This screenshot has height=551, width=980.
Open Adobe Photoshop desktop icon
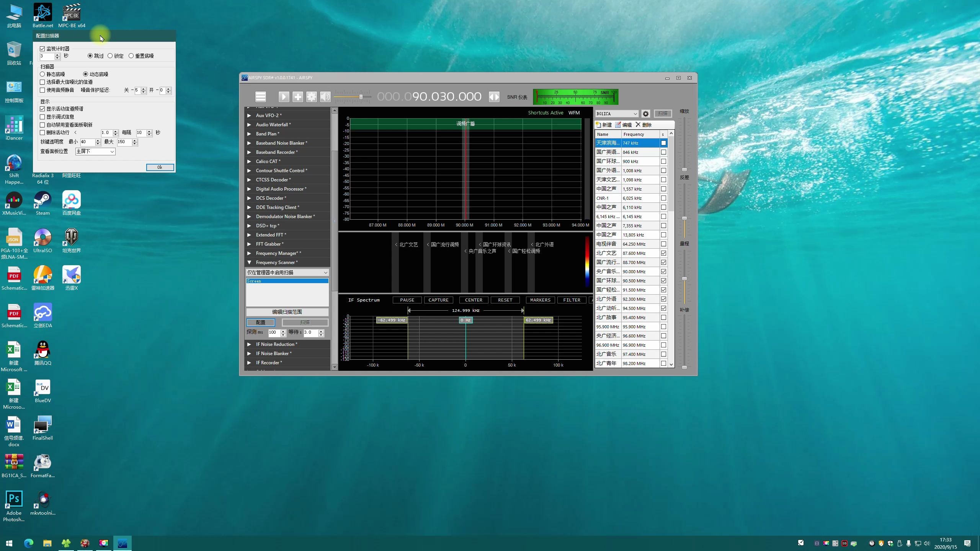14,506
